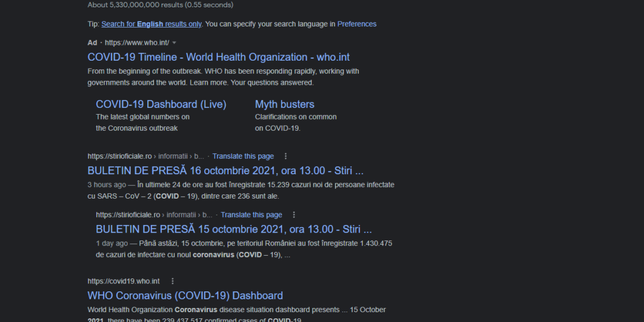Click the bold 'Ad' label
This screenshot has height=322, width=644.
click(x=92, y=43)
